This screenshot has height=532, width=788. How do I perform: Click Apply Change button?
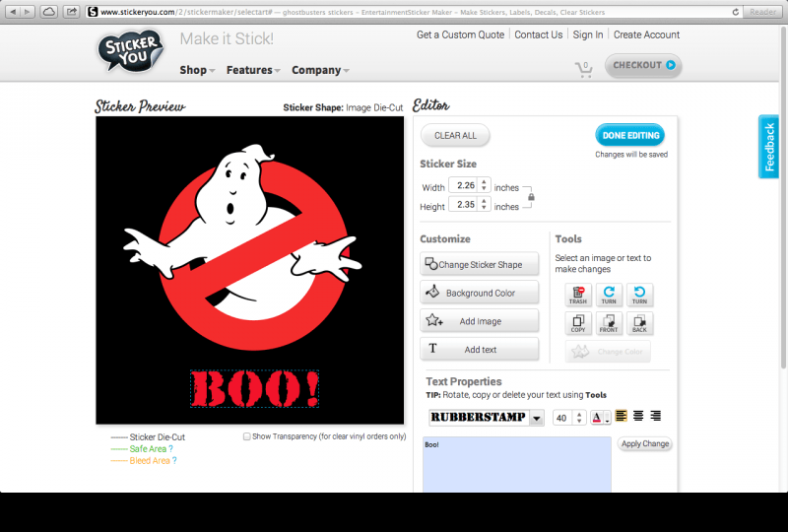(x=645, y=443)
